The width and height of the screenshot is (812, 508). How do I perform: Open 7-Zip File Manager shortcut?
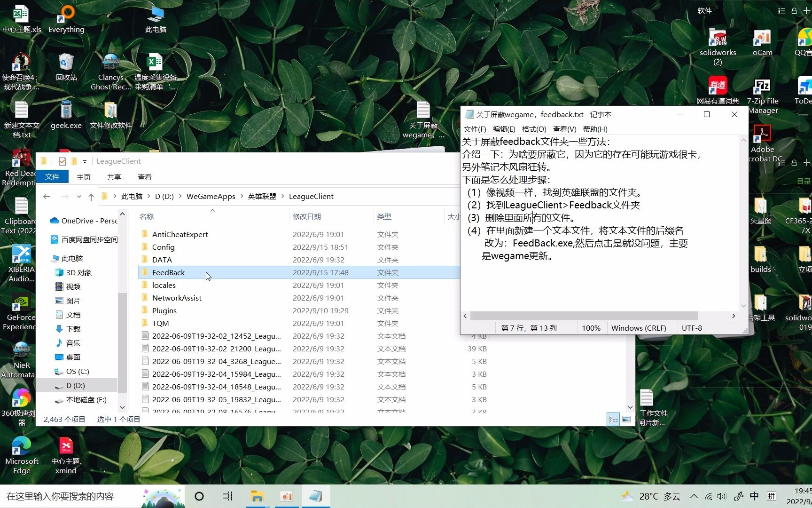coord(762,95)
